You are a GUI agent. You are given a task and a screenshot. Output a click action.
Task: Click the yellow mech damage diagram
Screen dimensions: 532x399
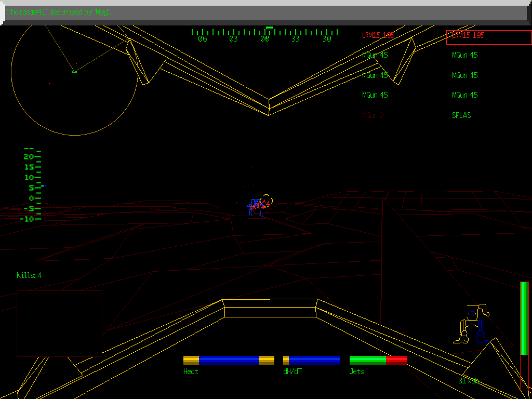point(474,324)
